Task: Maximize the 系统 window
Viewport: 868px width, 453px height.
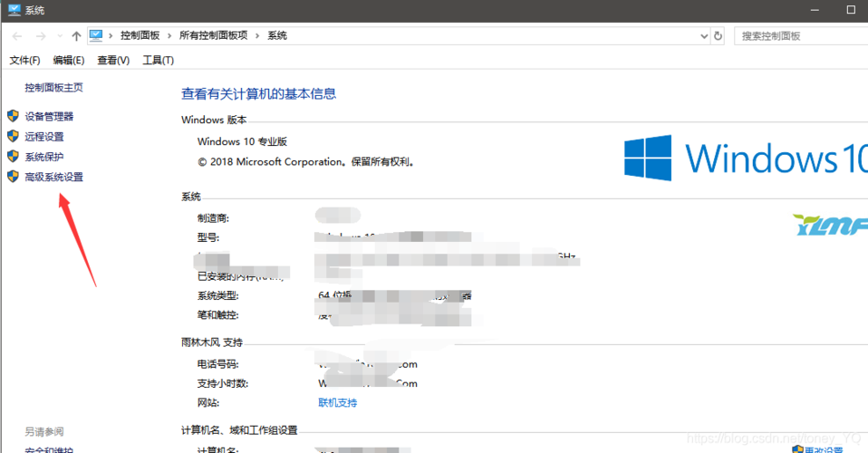Action: (x=851, y=10)
